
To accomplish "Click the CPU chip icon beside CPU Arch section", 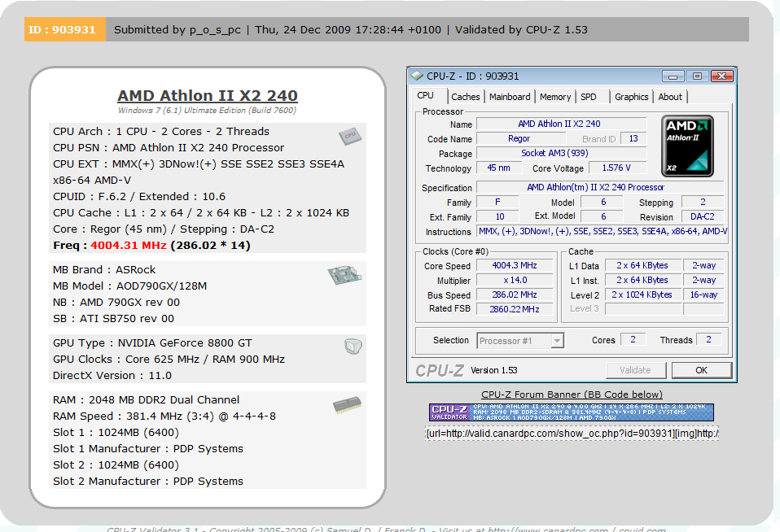I will (x=350, y=137).
